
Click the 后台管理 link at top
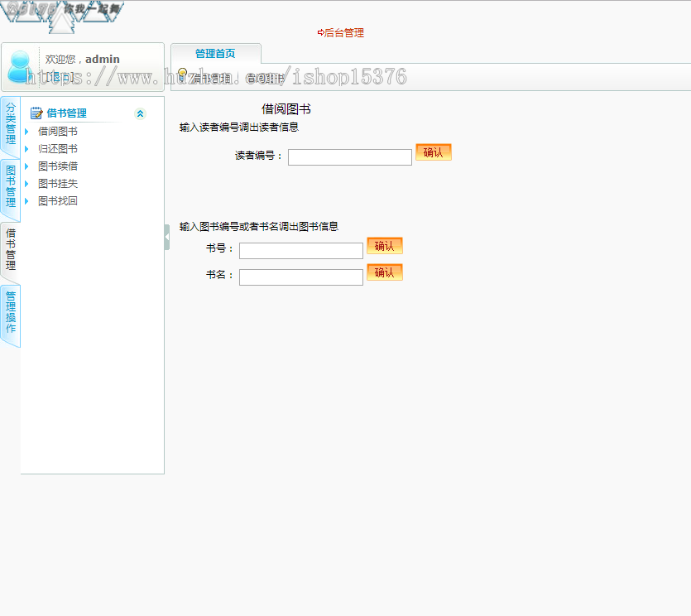point(344,32)
